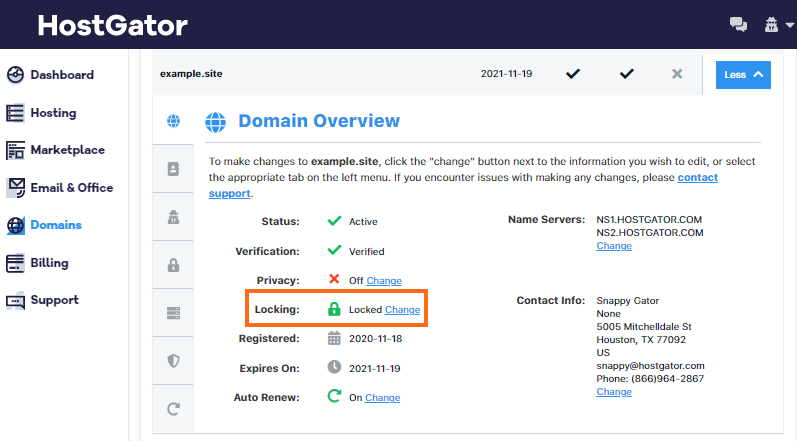
Task: Open the Snappy account avatar menu
Action: point(771,24)
